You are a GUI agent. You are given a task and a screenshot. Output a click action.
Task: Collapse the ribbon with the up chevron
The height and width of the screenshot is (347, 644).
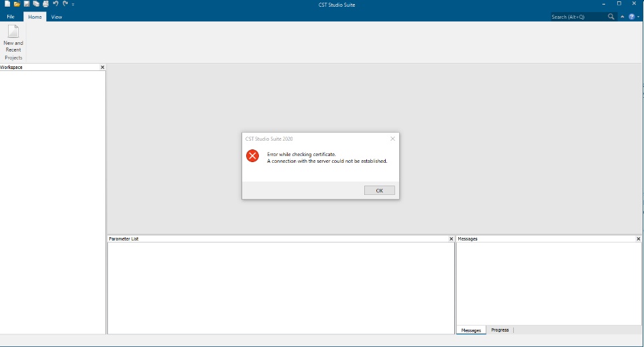pos(623,17)
